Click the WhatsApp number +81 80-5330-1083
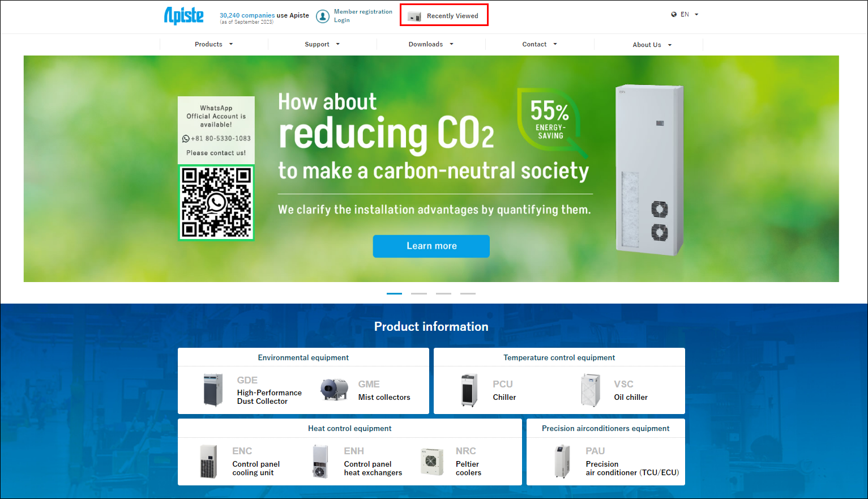This screenshot has height=499, width=868. (x=221, y=139)
